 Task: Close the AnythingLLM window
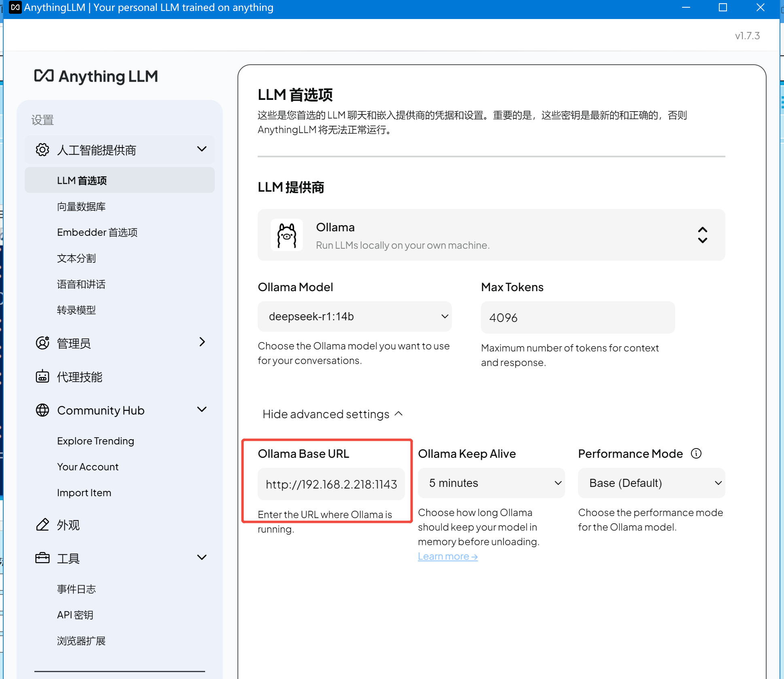761,7
